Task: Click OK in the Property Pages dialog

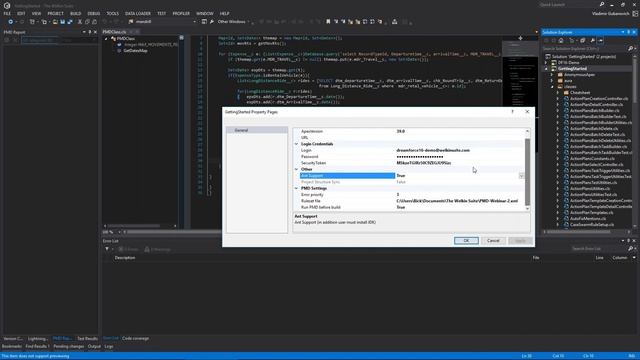Action: (466, 240)
